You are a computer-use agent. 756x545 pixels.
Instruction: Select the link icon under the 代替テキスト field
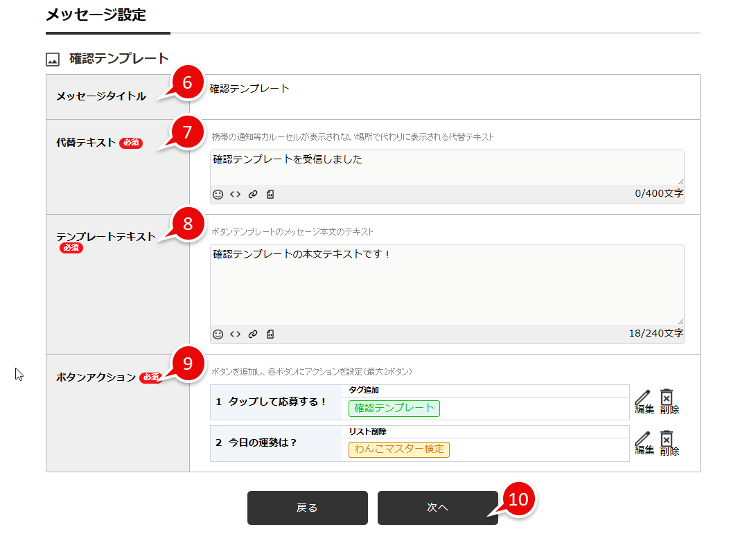pyautogui.click(x=253, y=195)
